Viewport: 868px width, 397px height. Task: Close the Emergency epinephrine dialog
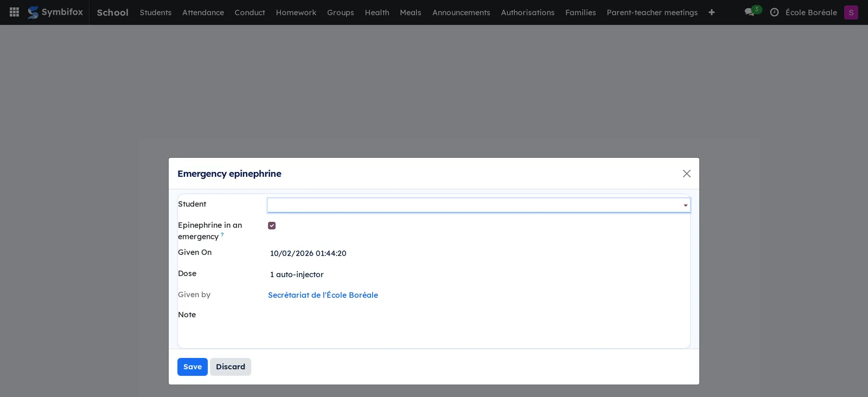tap(687, 174)
